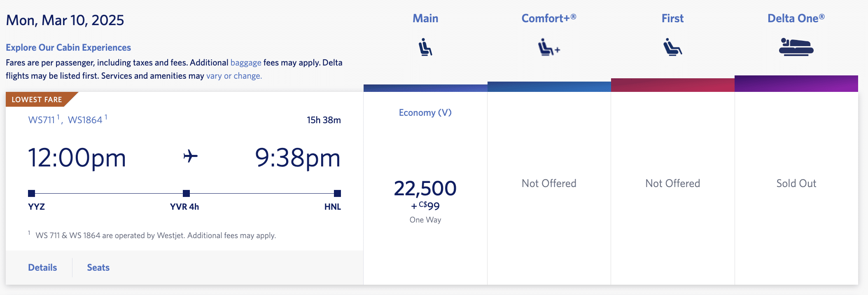Select the First column header

[x=672, y=19]
